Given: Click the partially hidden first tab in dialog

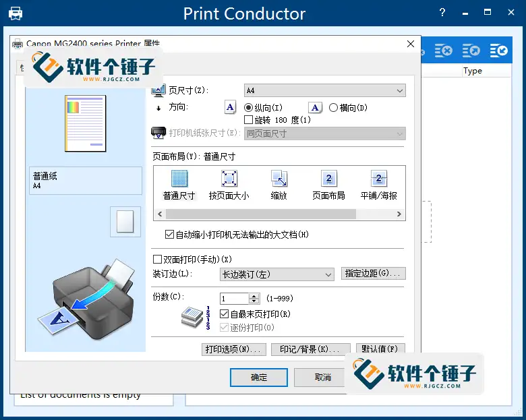Looking at the screenshot, I should click(x=21, y=68).
